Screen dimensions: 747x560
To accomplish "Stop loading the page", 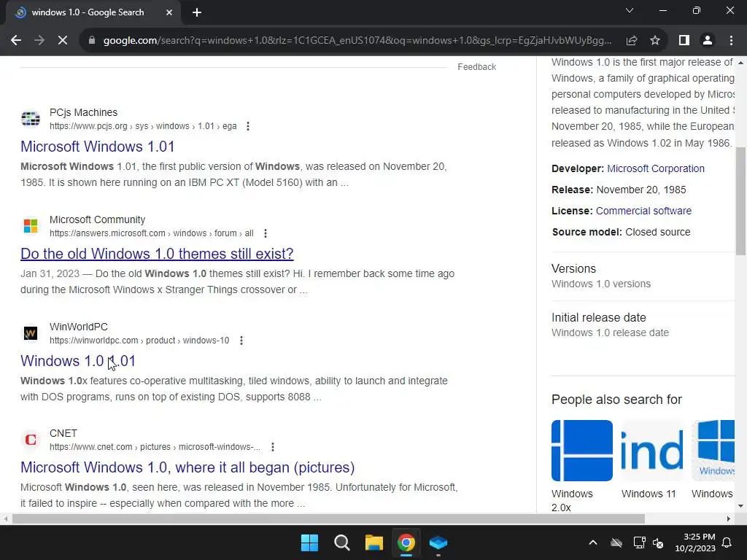I will (63, 41).
